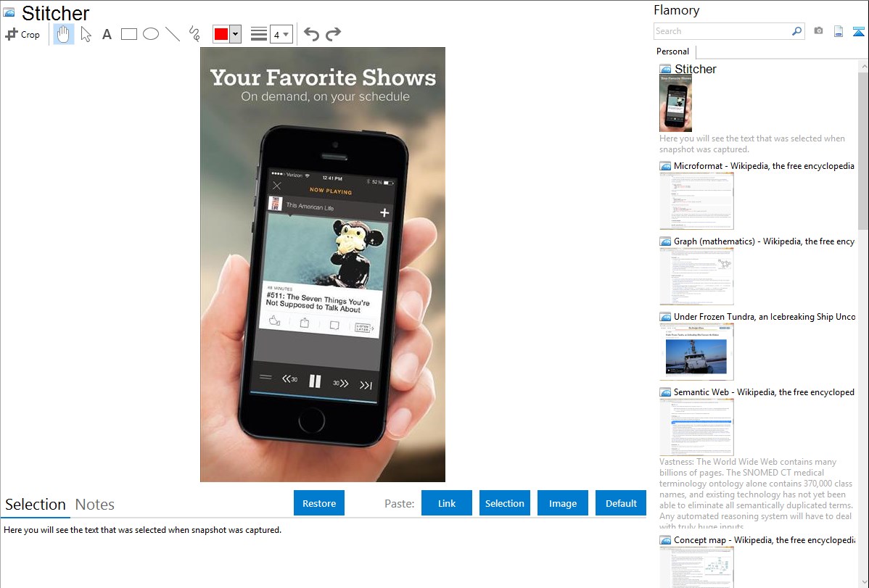This screenshot has height=588, width=869.
Task: Open the Under Frozen Tundra snapshot thumbnail
Action: tap(696, 352)
